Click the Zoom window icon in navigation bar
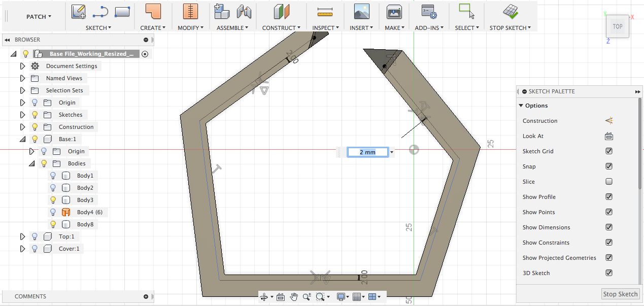The height and width of the screenshot is (306, 644). coord(320,297)
